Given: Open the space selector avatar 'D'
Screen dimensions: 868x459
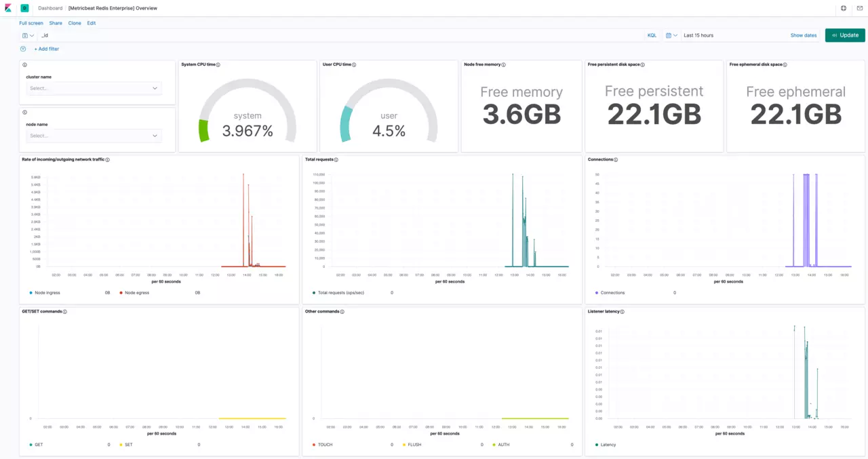Looking at the screenshot, I should click(x=24, y=8).
